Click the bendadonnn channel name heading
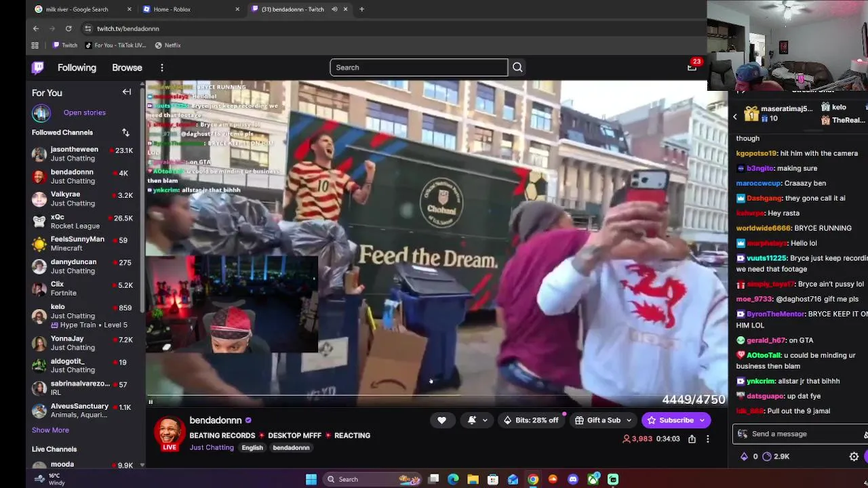The height and width of the screenshot is (488, 868). (x=216, y=420)
